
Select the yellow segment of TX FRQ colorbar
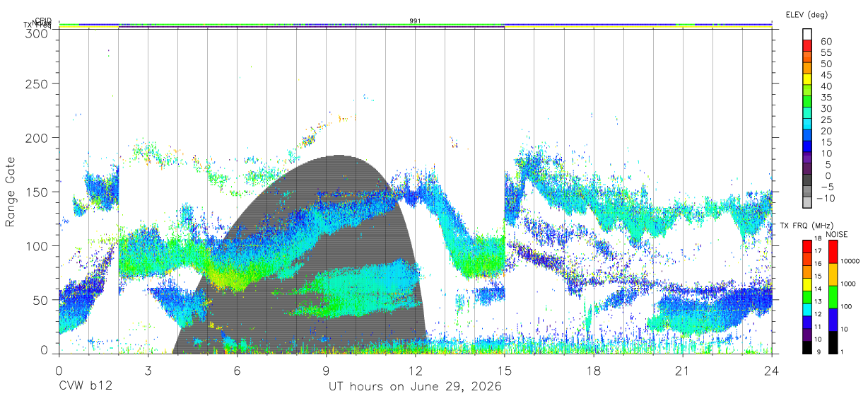(807, 284)
